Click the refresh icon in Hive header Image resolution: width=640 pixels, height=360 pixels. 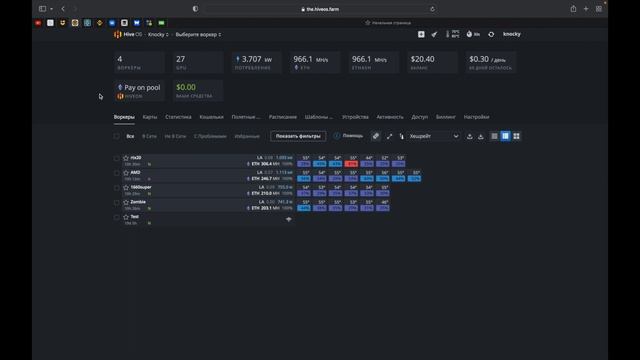[491, 34]
